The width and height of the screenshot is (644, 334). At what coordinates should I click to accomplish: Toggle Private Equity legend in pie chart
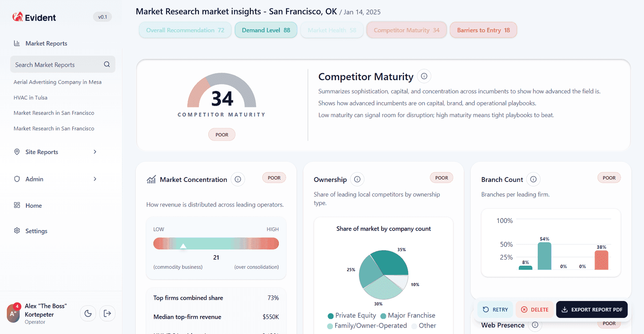[352, 315]
